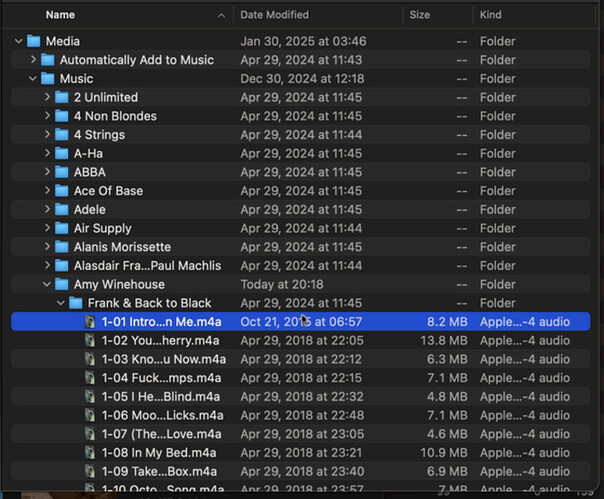
Task: Collapse the Amy Winehouse folder
Action: point(47,284)
